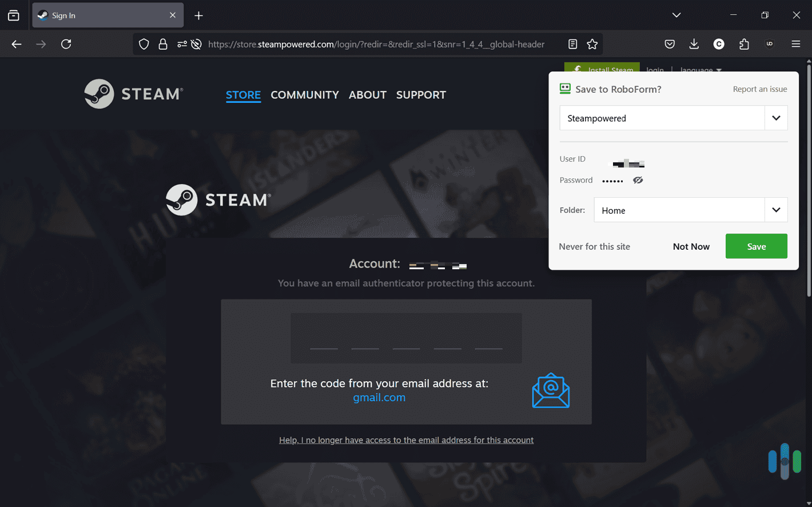
Task: Click the circular C extension icon
Action: tap(719, 44)
